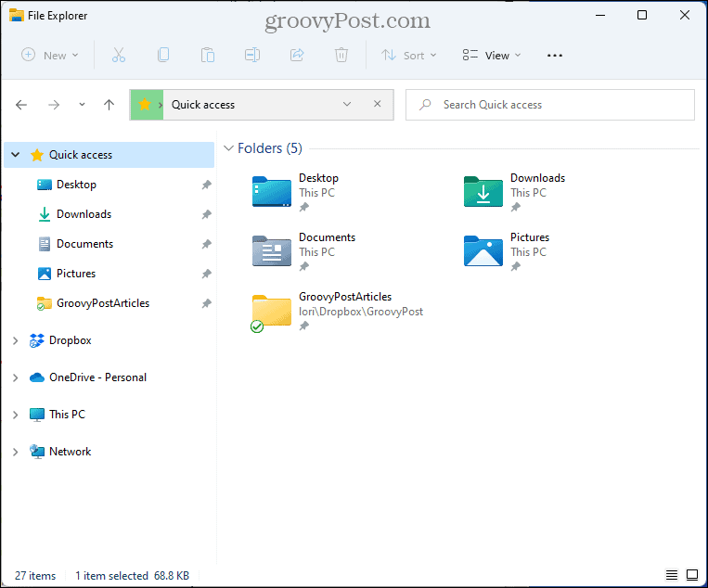This screenshot has height=588, width=708.
Task: Click the Cut scissors icon
Action: click(x=118, y=55)
